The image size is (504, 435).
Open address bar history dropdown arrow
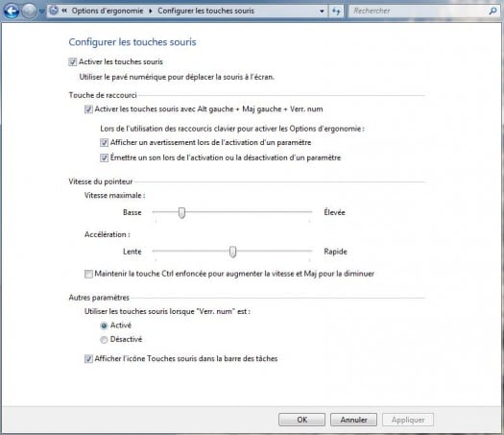pos(322,12)
